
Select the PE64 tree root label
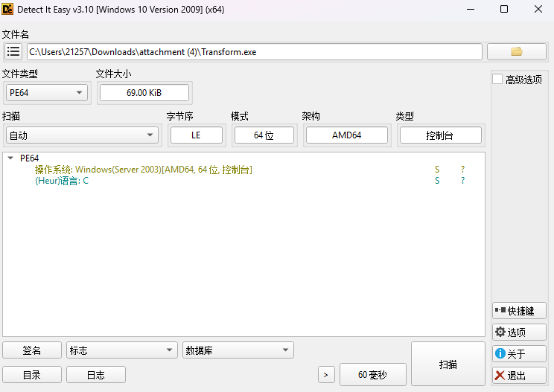29,158
